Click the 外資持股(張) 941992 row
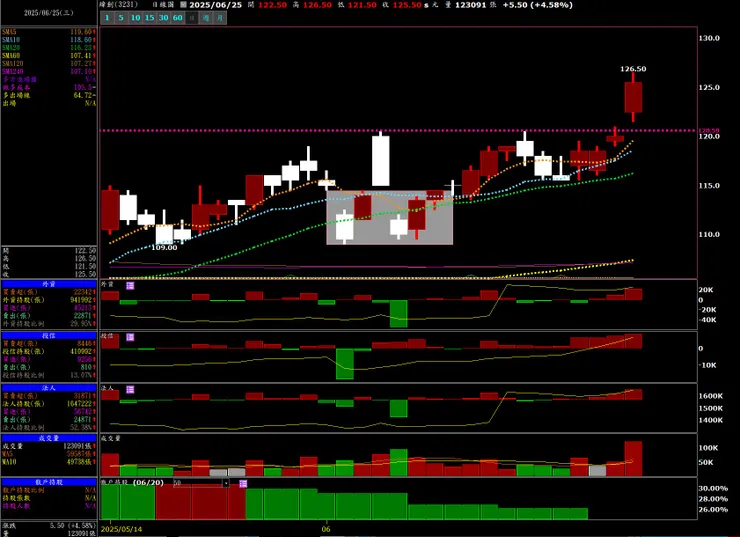The height and width of the screenshot is (537, 740). (x=49, y=300)
